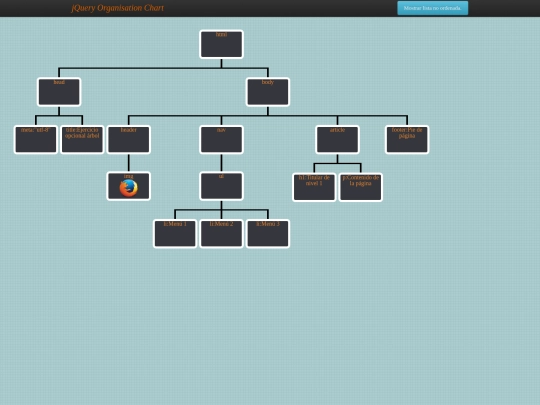This screenshot has width=540, height=405.
Task: Click the h1 Titular de nivel 1 node
Action: (314, 187)
